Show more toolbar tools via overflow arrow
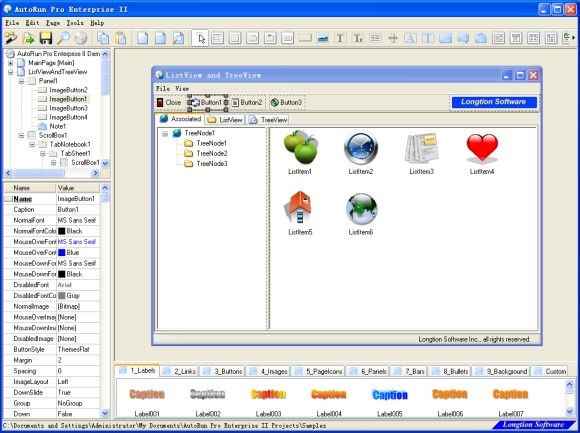Screen dimensions: 580x433 tap(574, 38)
